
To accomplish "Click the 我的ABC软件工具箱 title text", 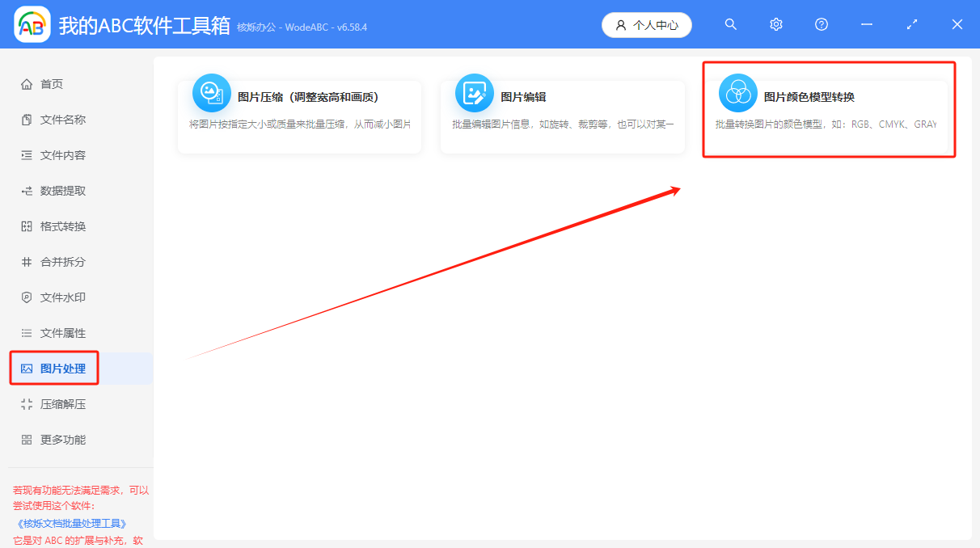I will (x=145, y=25).
